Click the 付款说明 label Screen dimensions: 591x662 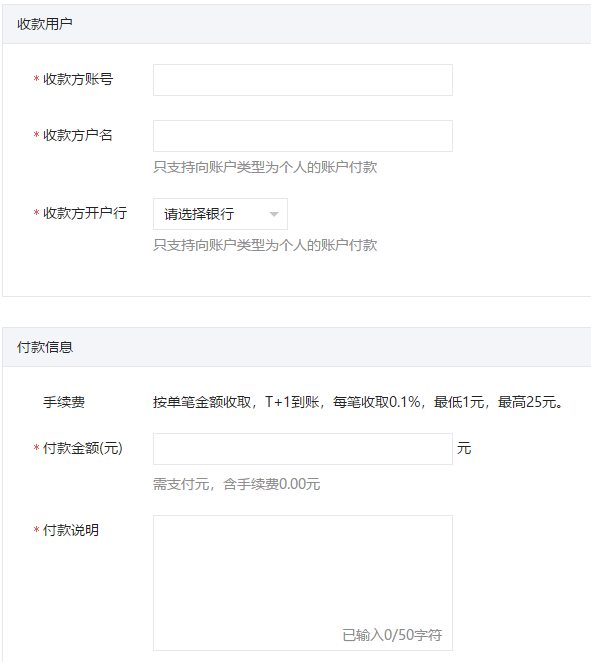tap(71, 530)
